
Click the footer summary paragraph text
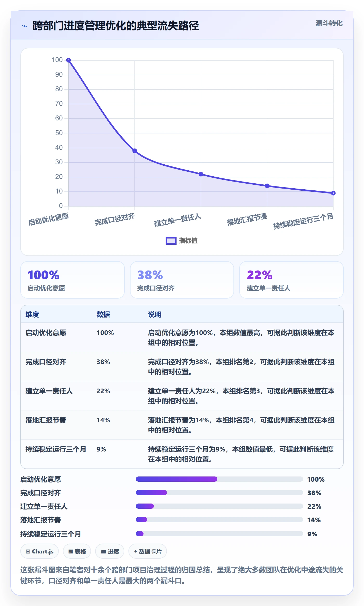(182, 575)
